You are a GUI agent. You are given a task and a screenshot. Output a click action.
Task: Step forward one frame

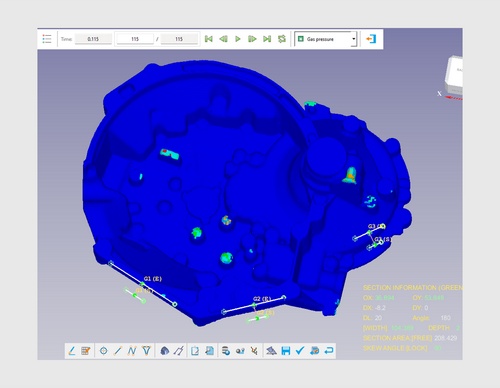tap(252, 39)
